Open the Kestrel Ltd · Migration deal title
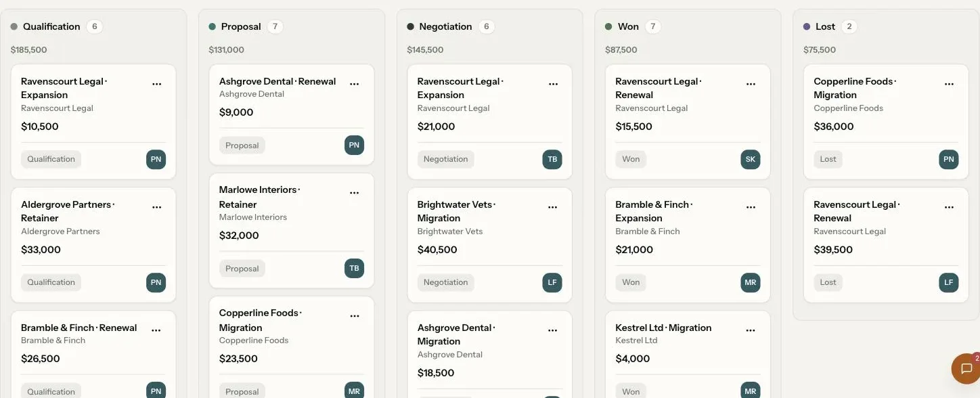Screen dimensions: 980x398 (x=663, y=328)
